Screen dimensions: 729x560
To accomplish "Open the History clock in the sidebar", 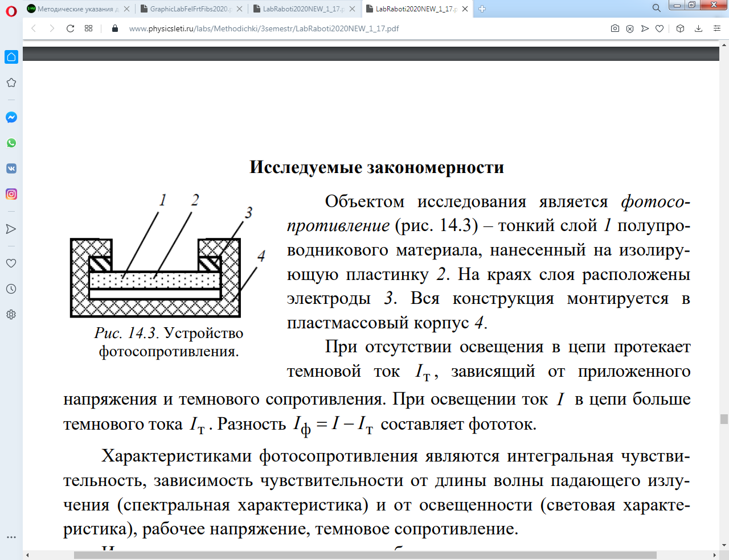I will [11, 289].
